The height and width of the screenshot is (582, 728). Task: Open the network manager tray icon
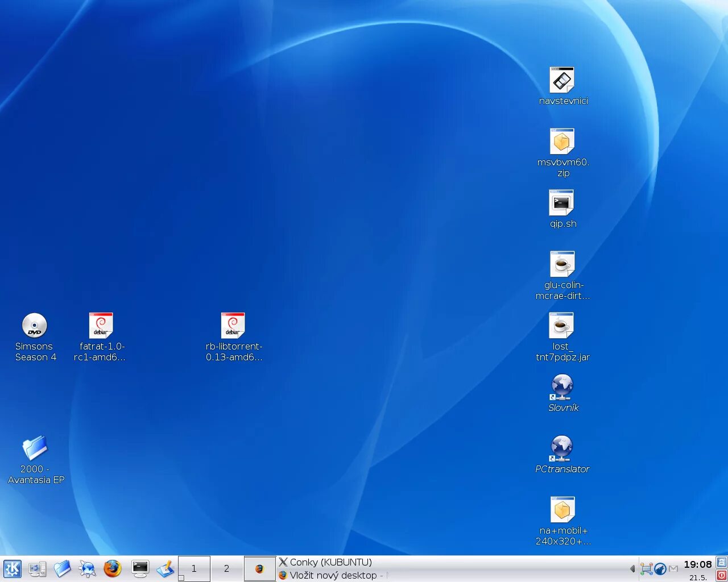pyautogui.click(x=646, y=568)
